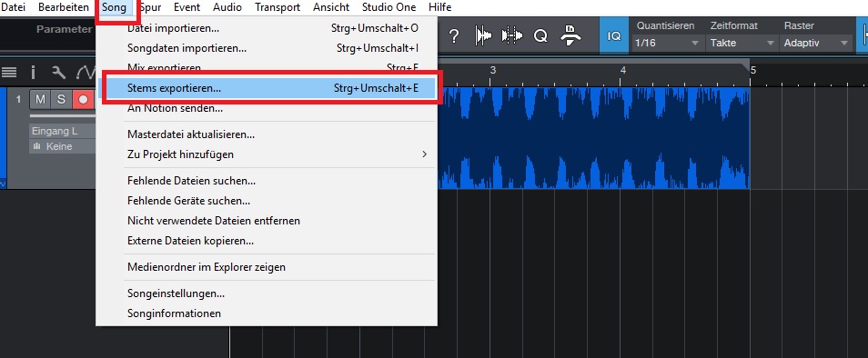Open the inspector i icon
This screenshot has height=358, width=868.
click(34, 72)
